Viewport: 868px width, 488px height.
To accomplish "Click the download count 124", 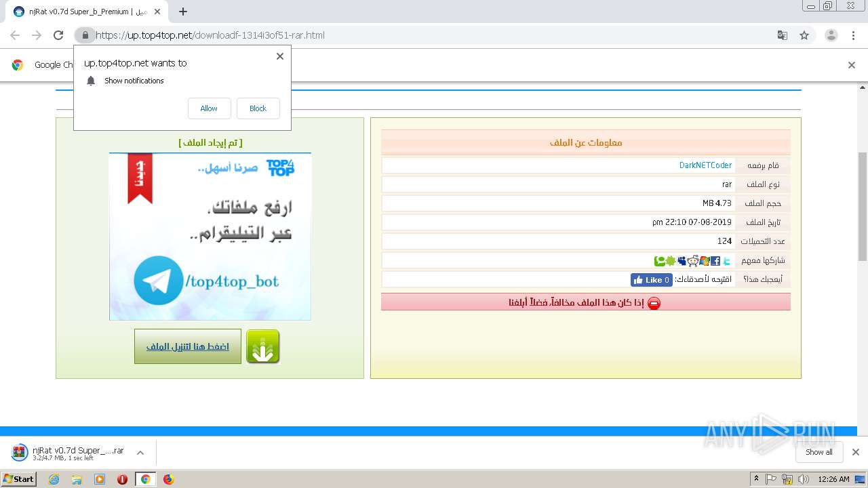I will tap(725, 241).
